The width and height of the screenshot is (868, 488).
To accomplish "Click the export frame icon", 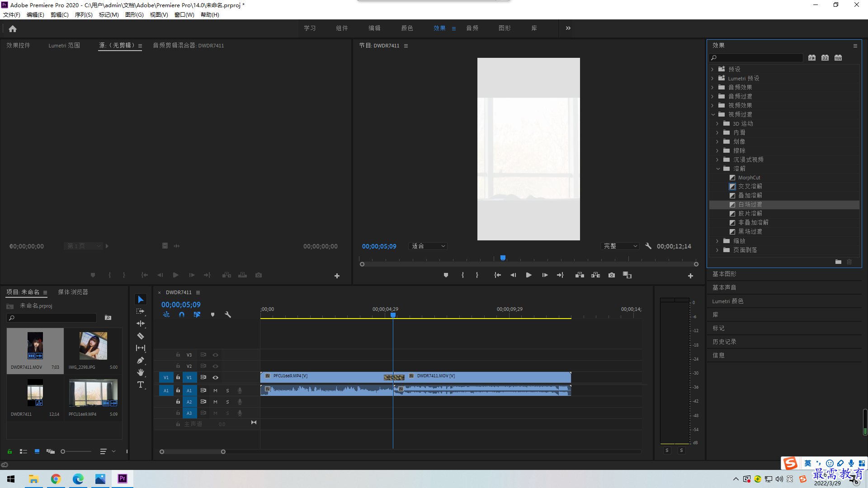I will 611,275.
